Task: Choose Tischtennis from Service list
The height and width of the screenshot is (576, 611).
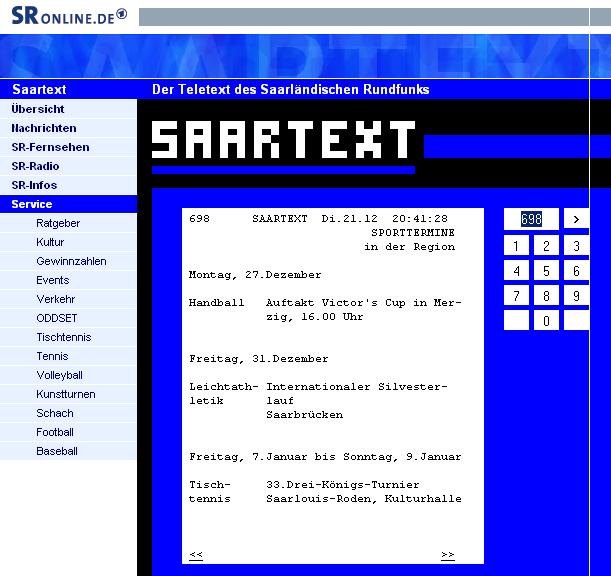Action: 63,337
